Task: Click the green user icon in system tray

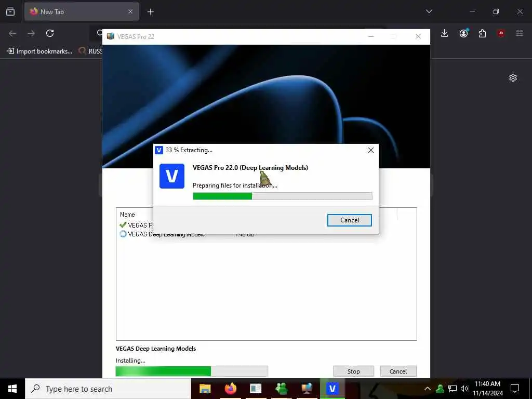Action: 440,389
